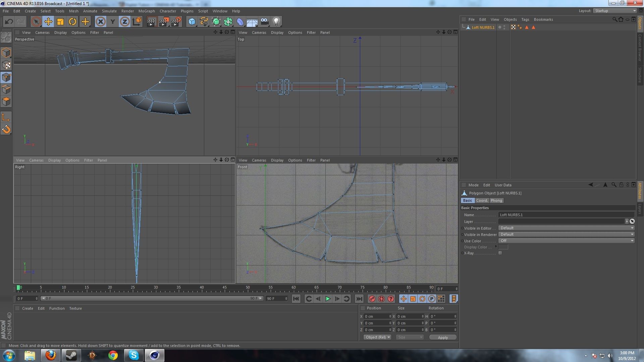Maximize the Top viewport toggle icon
The image size is (644, 362).
(455, 32)
